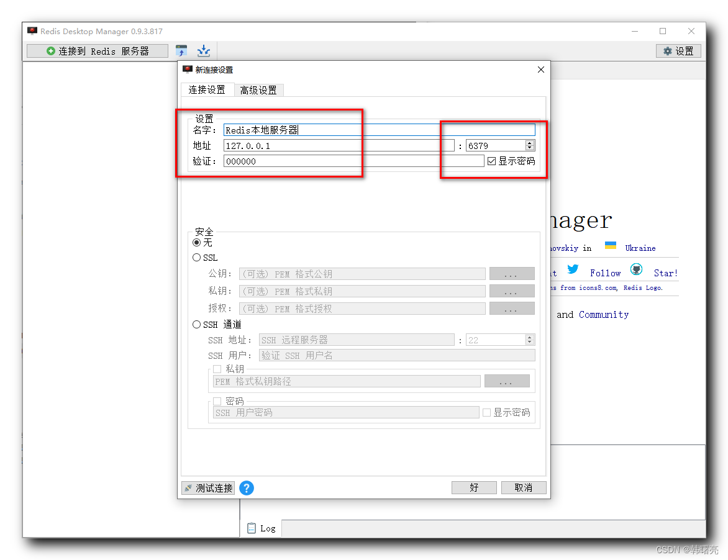Image resolution: width=728 pixels, height=560 pixels.
Task: Open the Star! link
Action: tap(665, 273)
